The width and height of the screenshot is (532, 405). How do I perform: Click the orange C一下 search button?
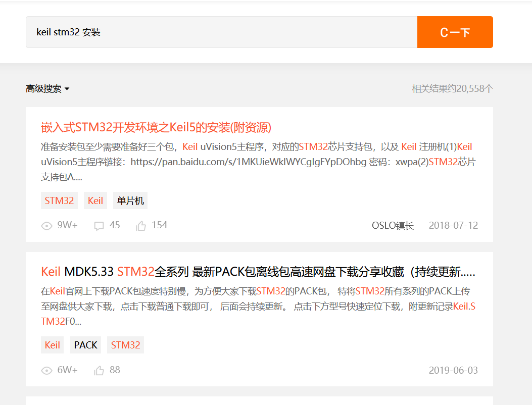455,32
